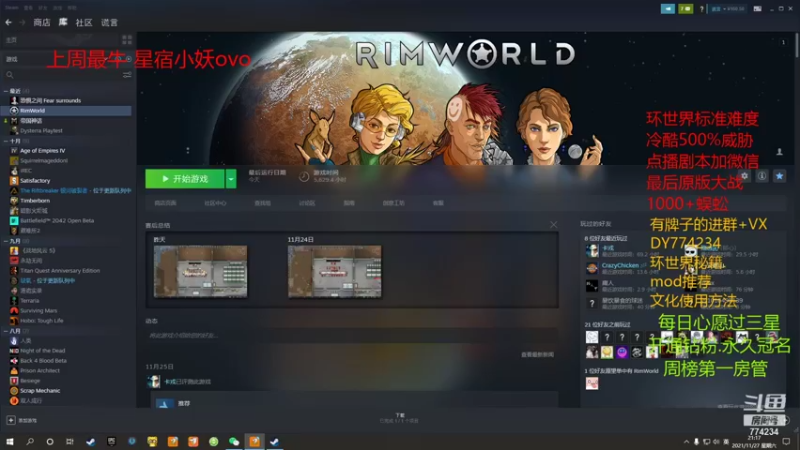Select Scrap Mechanic in the list
Screen dimensions: 800x450
(x=40, y=391)
